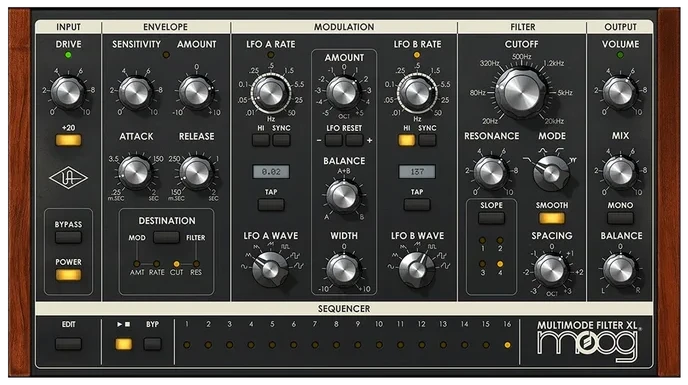Screen dimensions: 688x385
Task: Click the AMT destination indicator LED
Action: click(136, 264)
